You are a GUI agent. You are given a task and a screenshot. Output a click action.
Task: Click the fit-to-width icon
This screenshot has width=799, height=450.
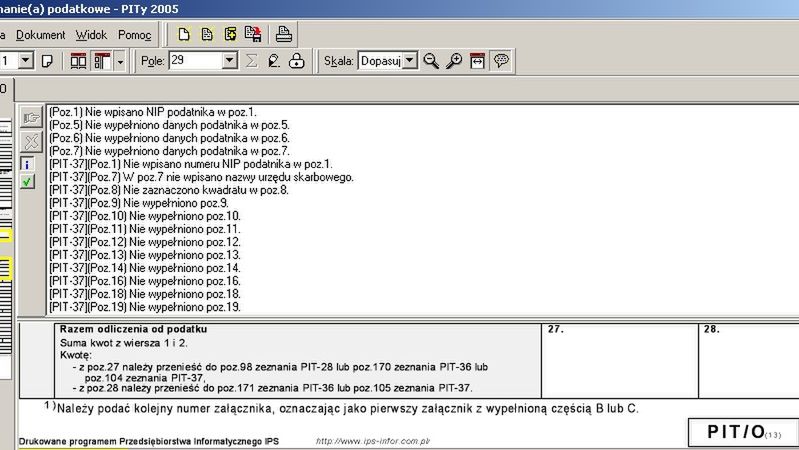click(x=477, y=61)
